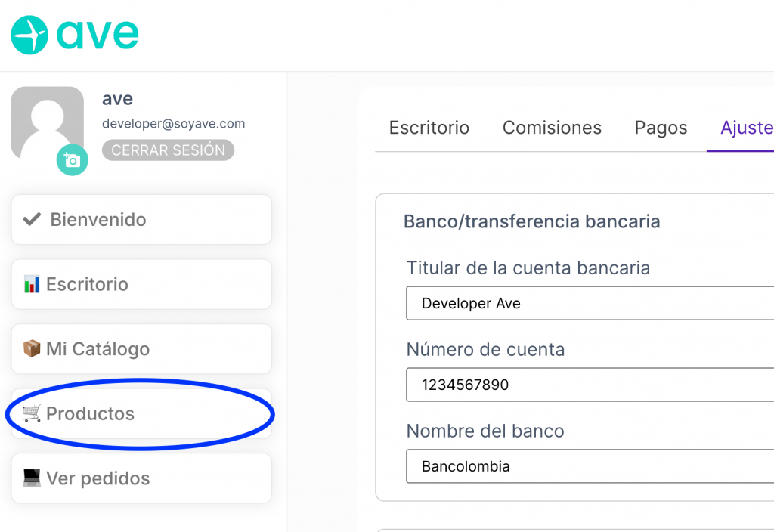Click the checkmark icon beside Bienvenido
The width and height of the screenshot is (774, 532).
pos(32,219)
